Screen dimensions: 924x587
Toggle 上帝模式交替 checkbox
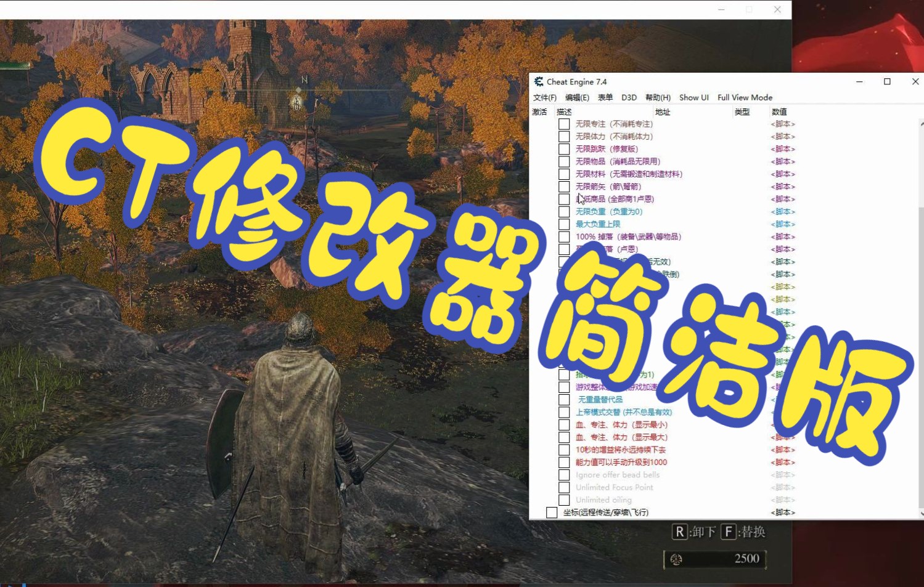[564, 412]
